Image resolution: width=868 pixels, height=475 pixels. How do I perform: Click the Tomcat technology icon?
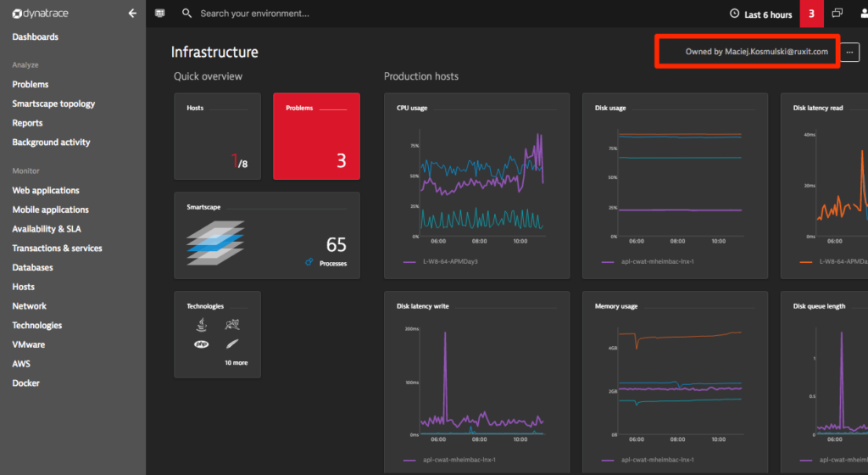(x=232, y=324)
